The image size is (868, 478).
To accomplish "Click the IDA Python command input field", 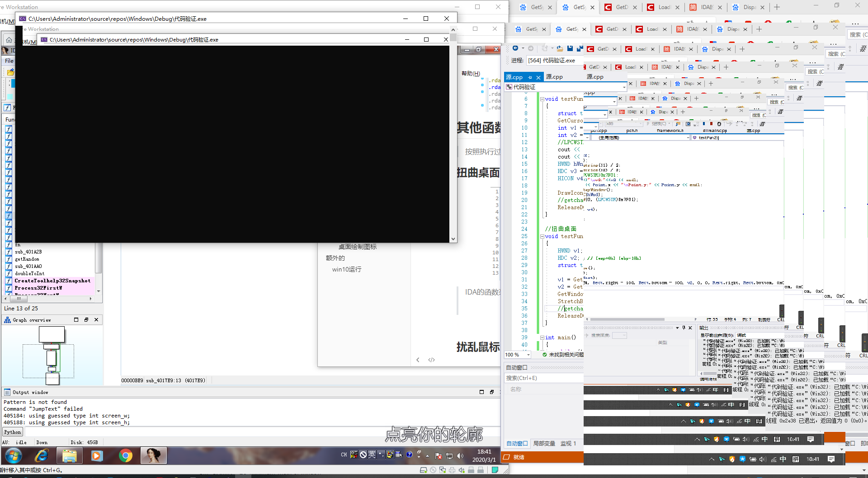I will click(x=262, y=432).
